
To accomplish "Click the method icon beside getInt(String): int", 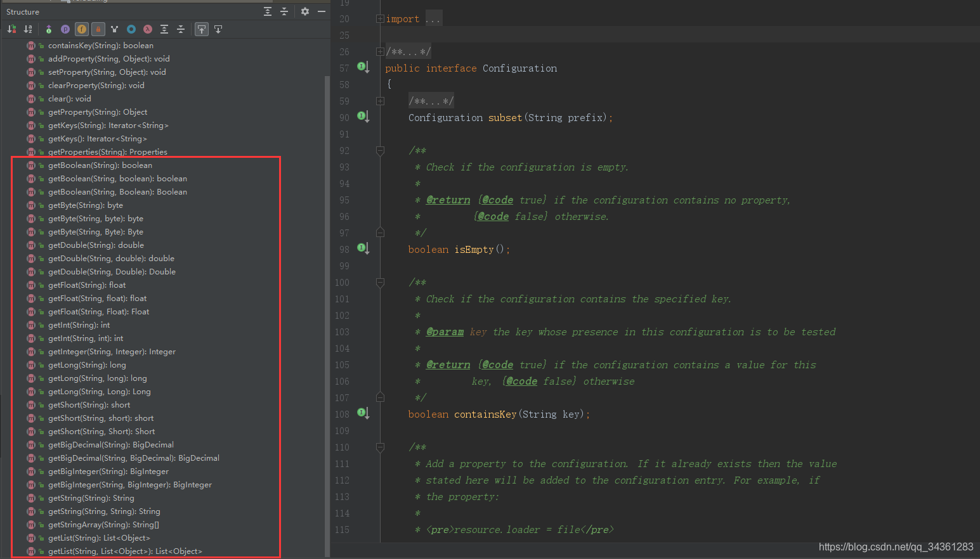I will tap(31, 325).
